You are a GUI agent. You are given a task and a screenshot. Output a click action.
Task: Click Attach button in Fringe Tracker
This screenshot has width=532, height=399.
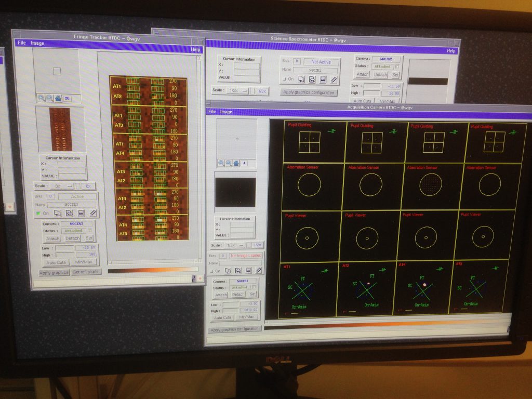(x=52, y=238)
